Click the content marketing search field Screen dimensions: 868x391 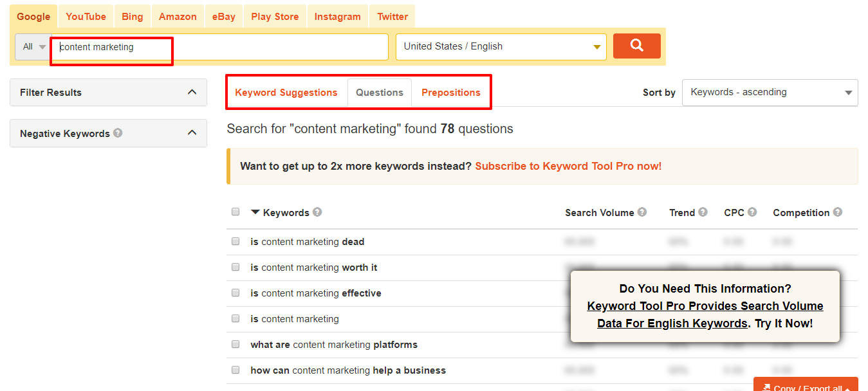(x=220, y=46)
